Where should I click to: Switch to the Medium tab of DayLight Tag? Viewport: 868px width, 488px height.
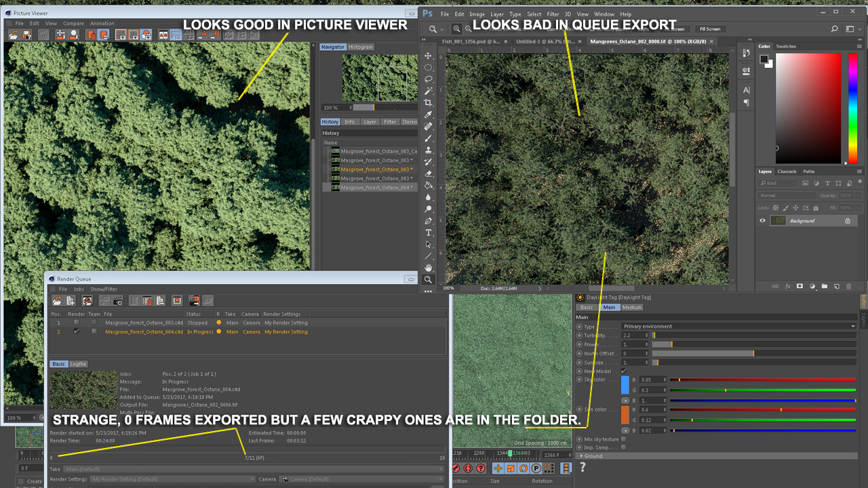click(x=632, y=307)
